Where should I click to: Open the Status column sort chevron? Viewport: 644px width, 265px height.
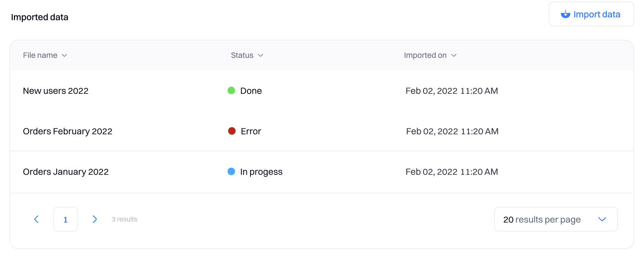click(x=260, y=55)
